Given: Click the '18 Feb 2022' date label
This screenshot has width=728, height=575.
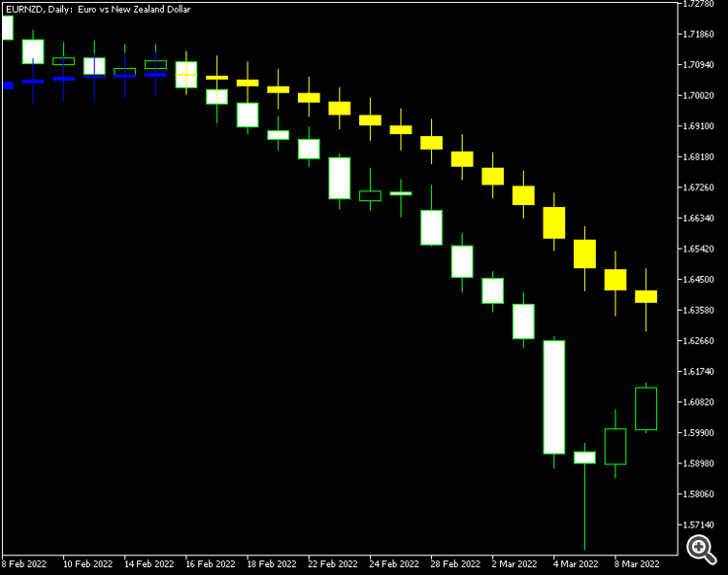Looking at the screenshot, I should (x=272, y=564).
